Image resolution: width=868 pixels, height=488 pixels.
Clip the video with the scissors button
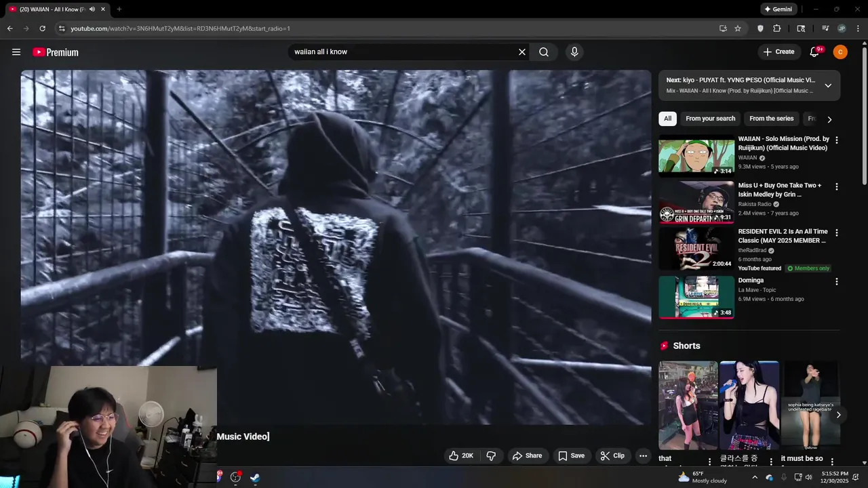tap(612, 456)
